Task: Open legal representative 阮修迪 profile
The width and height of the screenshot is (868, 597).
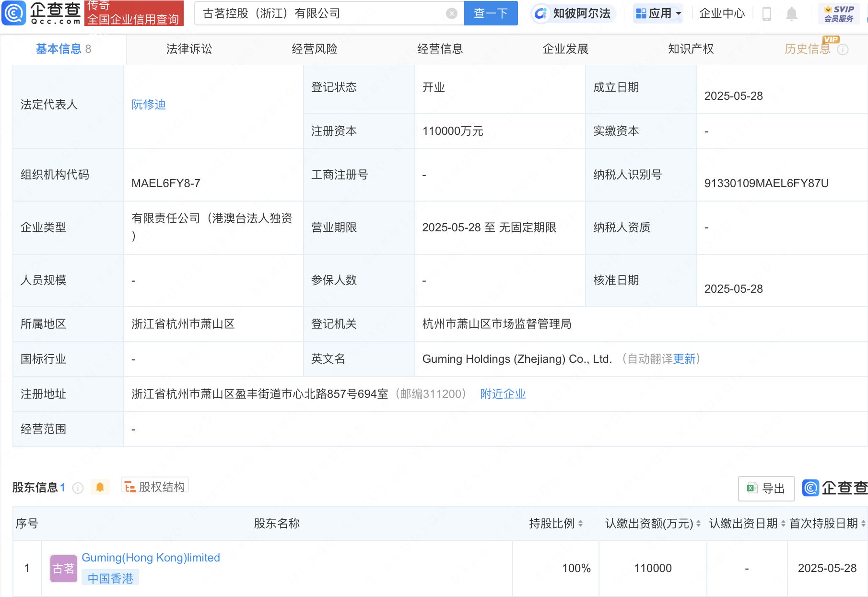Action: (x=149, y=105)
